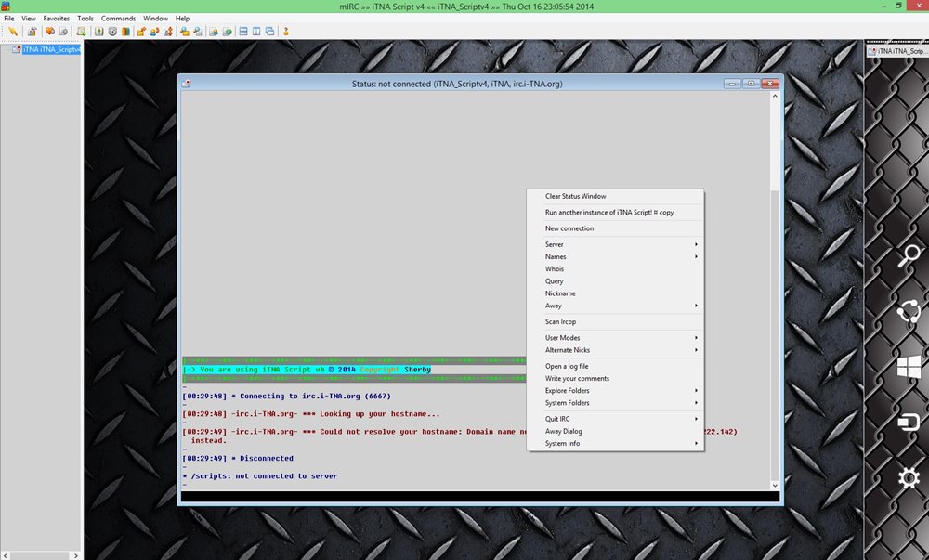Click the About mIRC toolbar icon

tap(285, 32)
